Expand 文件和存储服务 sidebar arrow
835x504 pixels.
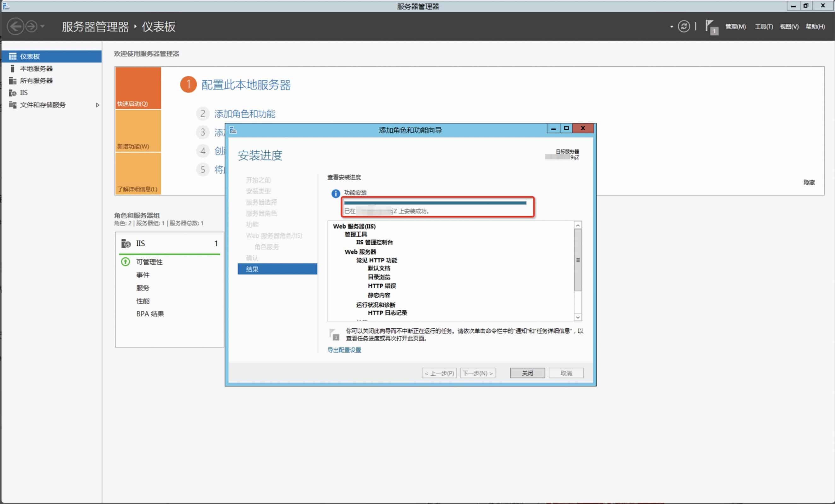[x=98, y=105]
